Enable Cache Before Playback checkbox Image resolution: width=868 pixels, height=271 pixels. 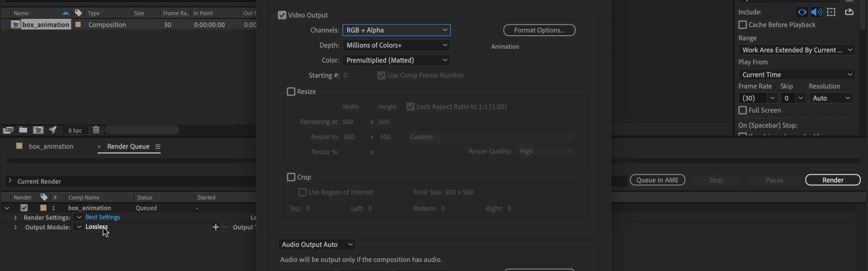point(742,25)
